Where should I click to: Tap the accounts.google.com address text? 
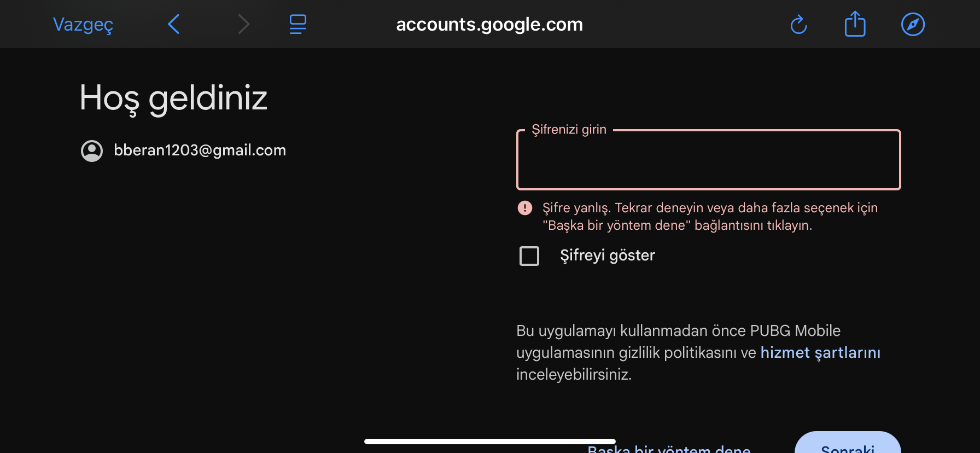(x=489, y=25)
